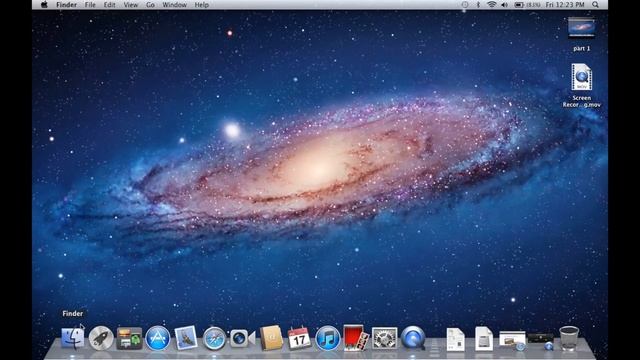Restore the minimized dark window in Dock

(x=541, y=340)
